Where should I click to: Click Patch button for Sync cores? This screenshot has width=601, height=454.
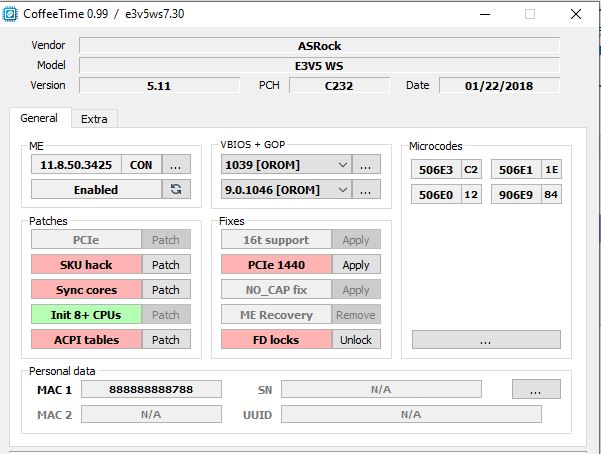(x=166, y=290)
